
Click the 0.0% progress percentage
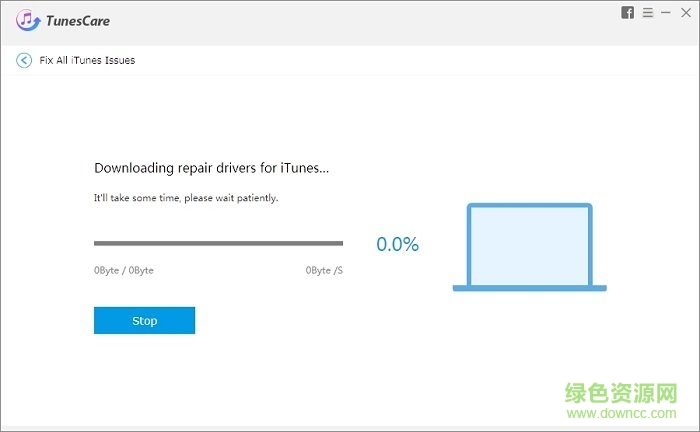tap(397, 244)
